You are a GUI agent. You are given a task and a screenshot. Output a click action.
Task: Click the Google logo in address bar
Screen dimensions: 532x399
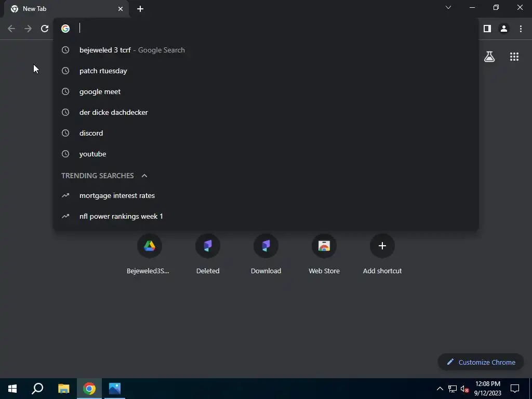click(65, 29)
